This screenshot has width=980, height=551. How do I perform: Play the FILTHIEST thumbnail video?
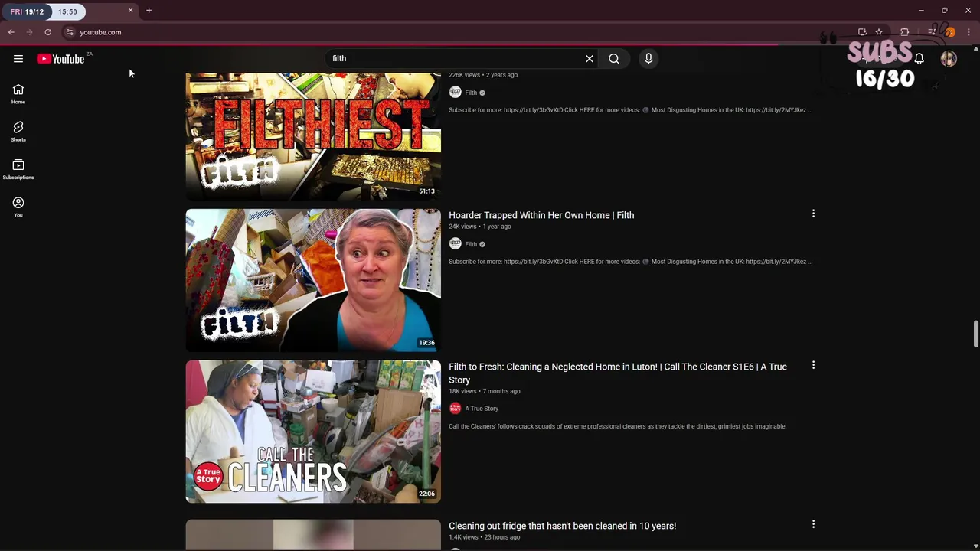pyautogui.click(x=313, y=136)
